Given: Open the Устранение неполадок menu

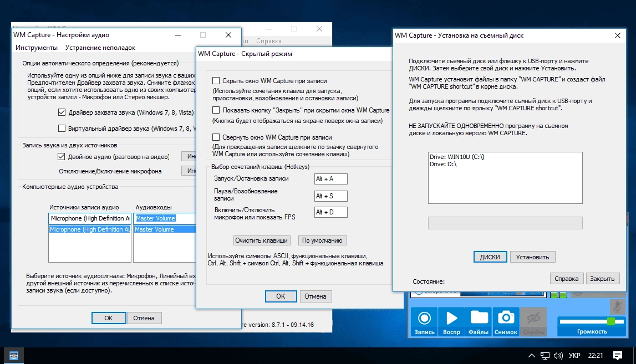Looking at the screenshot, I should point(100,48).
